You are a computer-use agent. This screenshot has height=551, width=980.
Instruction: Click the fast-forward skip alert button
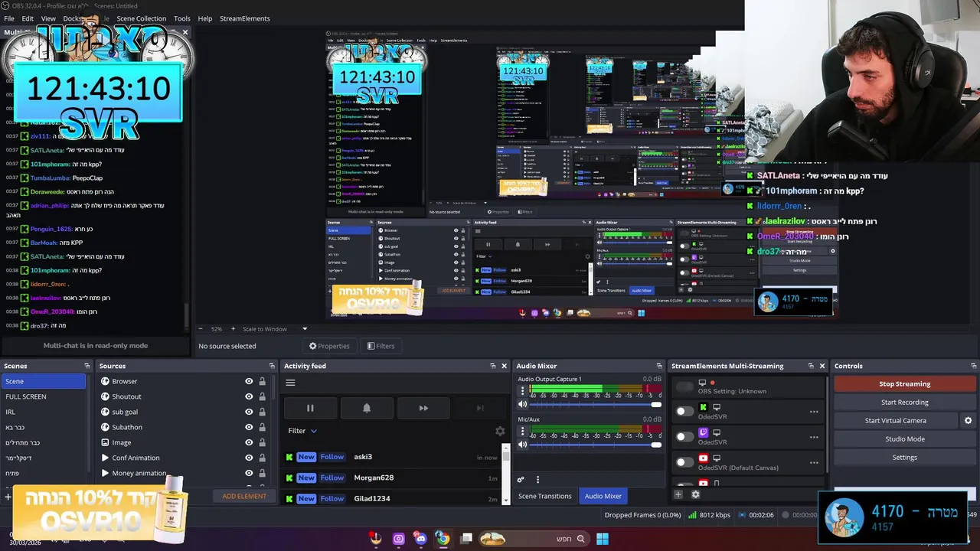[423, 408]
